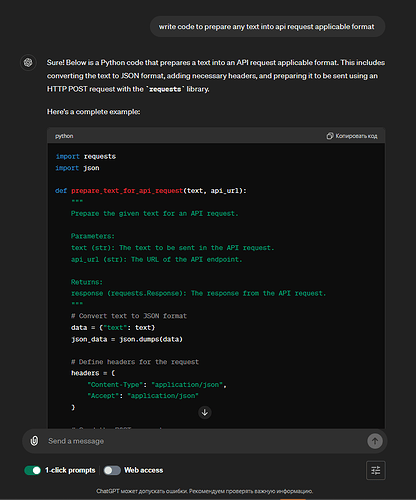416x500 pixels.
Task: Attach a file using the paperclip icon
Action: (x=34, y=441)
